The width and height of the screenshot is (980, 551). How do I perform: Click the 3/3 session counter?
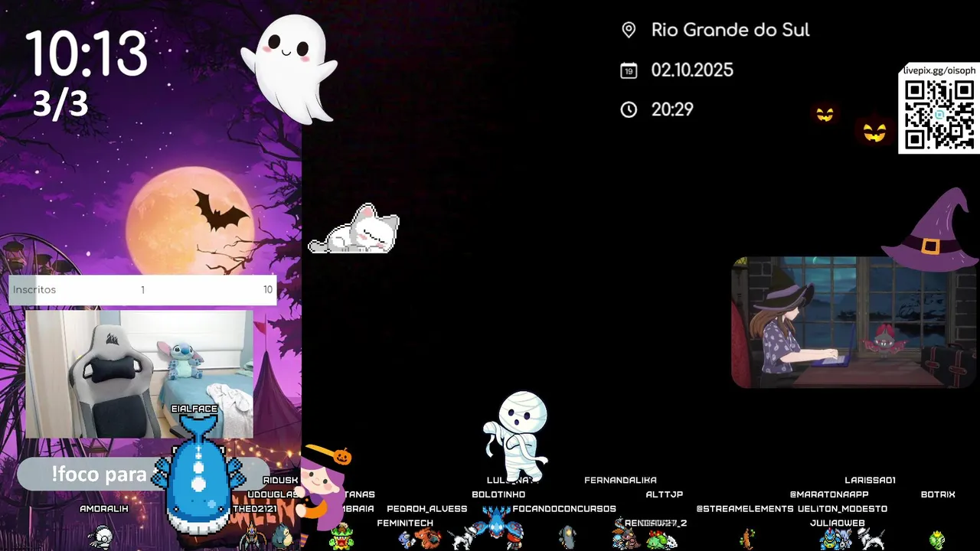point(60,103)
